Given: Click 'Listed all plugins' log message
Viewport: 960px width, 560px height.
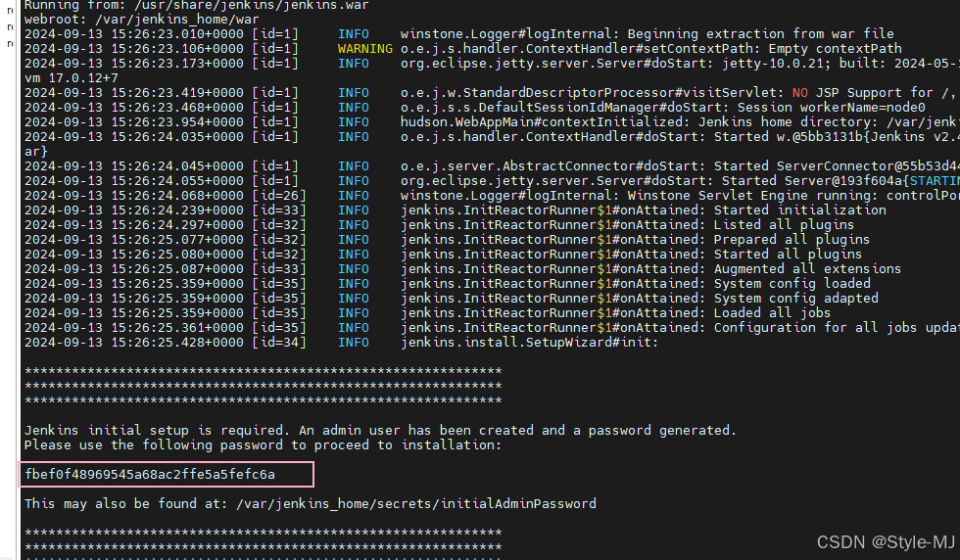Looking at the screenshot, I should click(784, 225).
